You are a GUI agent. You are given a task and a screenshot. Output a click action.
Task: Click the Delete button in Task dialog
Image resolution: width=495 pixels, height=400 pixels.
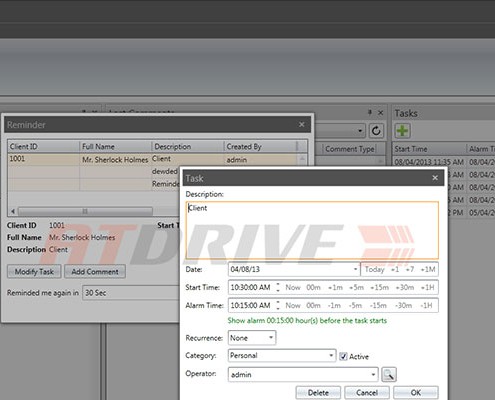pyautogui.click(x=318, y=393)
